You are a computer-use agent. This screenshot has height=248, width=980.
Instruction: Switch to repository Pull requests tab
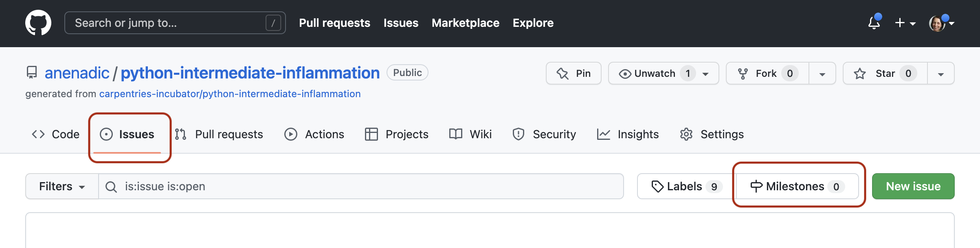219,134
